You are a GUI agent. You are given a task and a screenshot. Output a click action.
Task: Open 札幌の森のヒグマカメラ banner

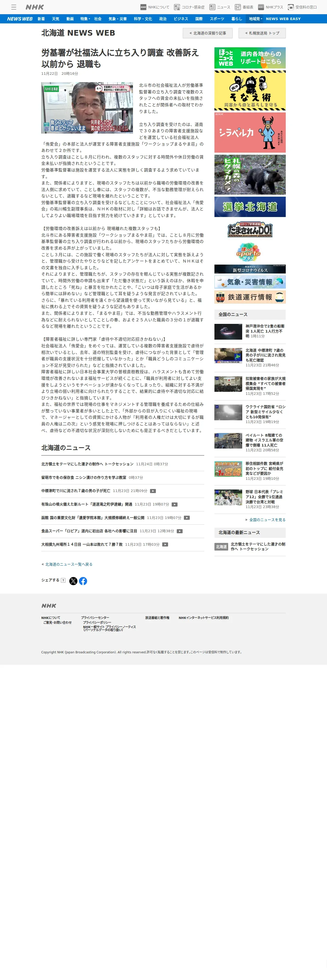pos(250,175)
